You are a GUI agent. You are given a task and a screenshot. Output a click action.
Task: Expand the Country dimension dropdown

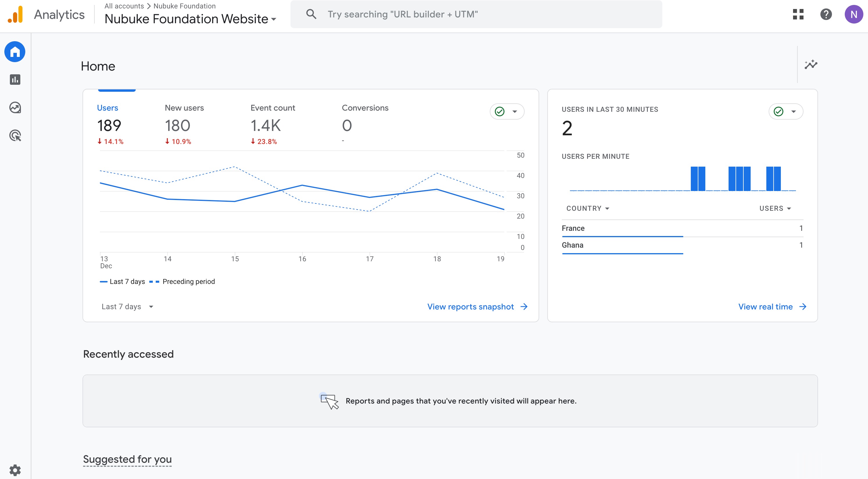click(x=588, y=208)
